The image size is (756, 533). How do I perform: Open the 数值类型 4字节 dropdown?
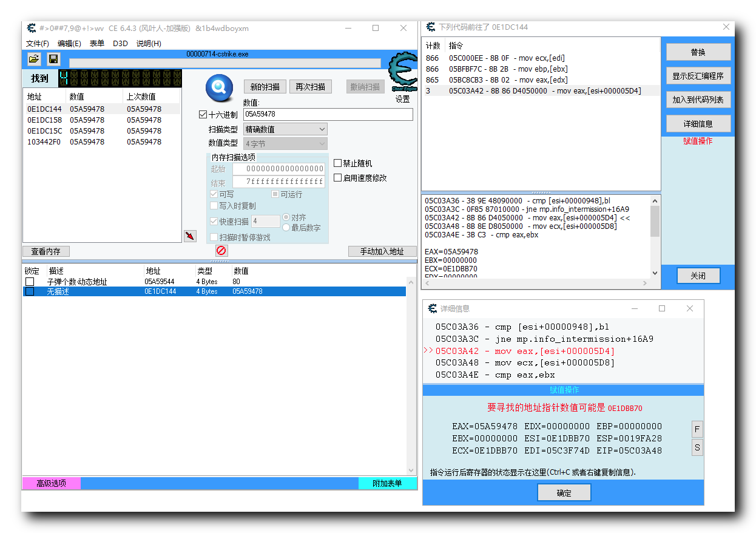pyautogui.click(x=285, y=144)
